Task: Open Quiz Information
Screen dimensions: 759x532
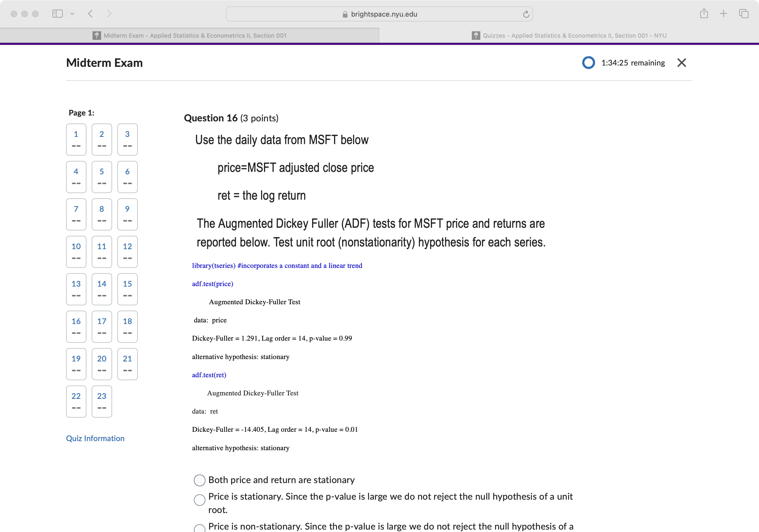Action: 95,438
